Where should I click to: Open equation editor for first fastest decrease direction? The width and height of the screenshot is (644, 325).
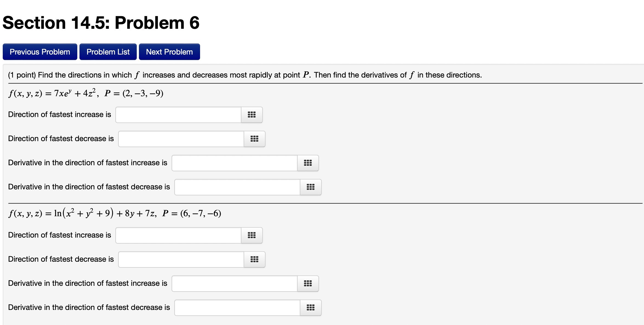tap(254, 139)
